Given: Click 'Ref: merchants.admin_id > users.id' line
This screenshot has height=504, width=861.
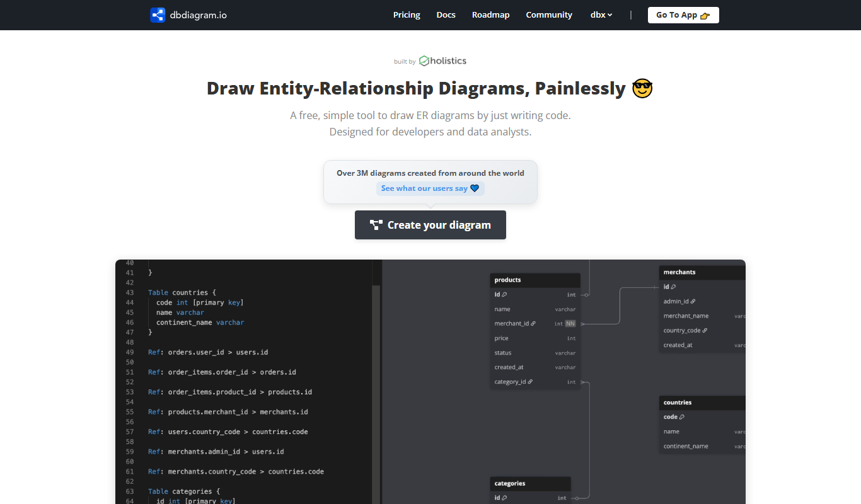Looking at the screenshot, I should coord(216,452).
